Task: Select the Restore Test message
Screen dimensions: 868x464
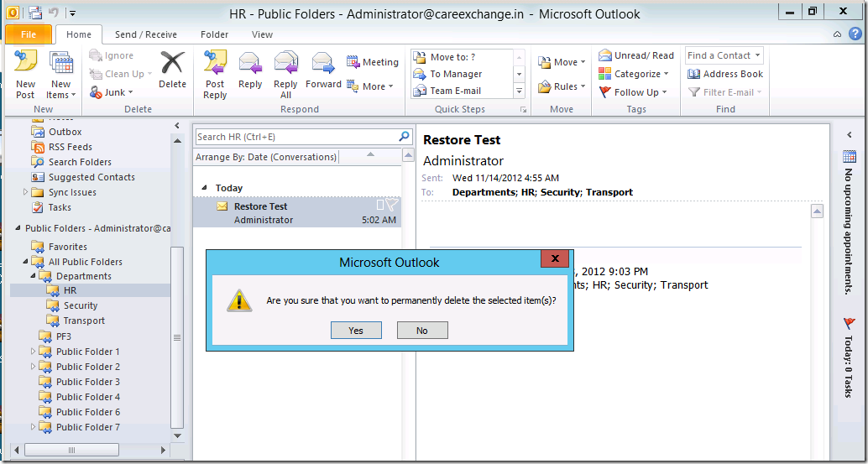Action: (x=297, y=213)
